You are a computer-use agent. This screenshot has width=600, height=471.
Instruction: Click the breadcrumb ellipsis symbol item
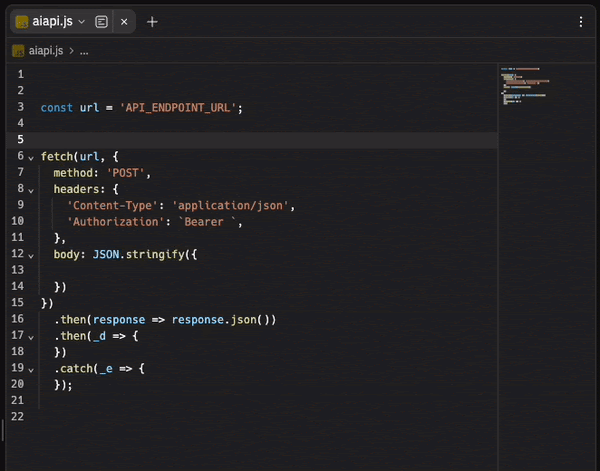click(x=84, y=50)
